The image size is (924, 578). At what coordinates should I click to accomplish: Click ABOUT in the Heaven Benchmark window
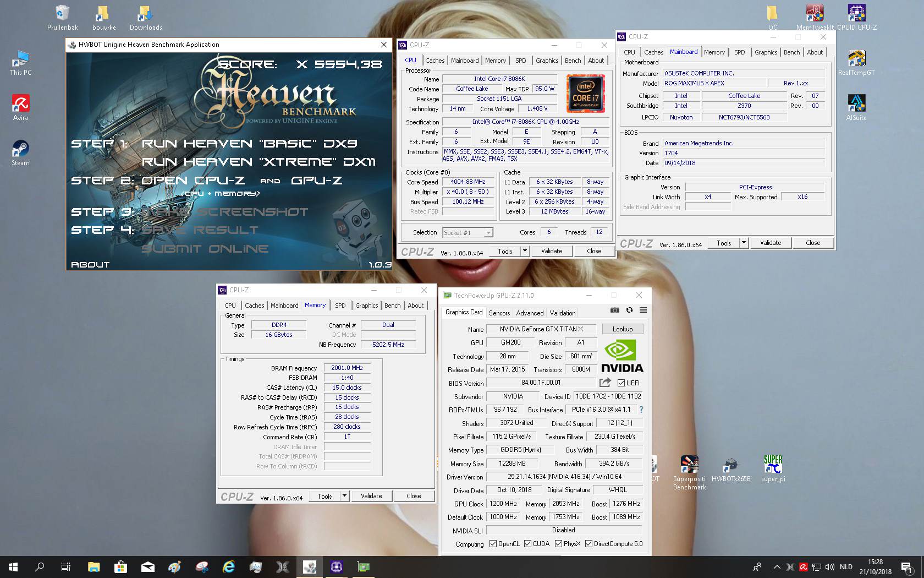[90, 265]
